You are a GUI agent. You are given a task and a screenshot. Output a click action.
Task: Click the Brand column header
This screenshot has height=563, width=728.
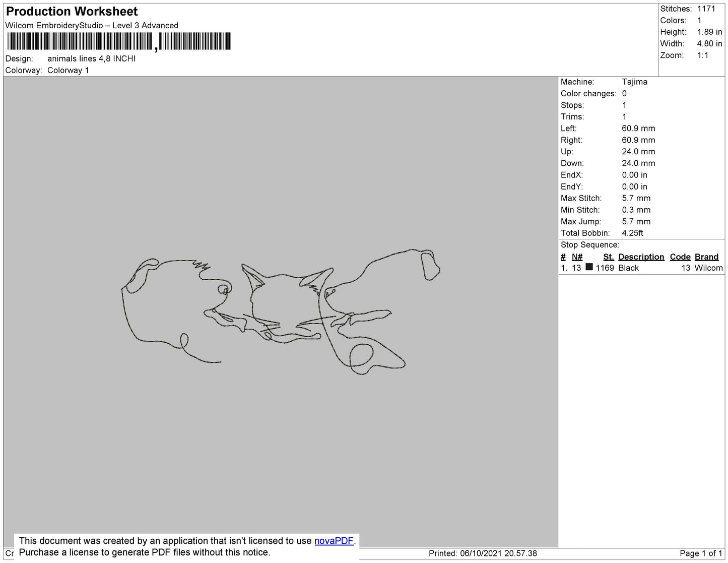706,257
